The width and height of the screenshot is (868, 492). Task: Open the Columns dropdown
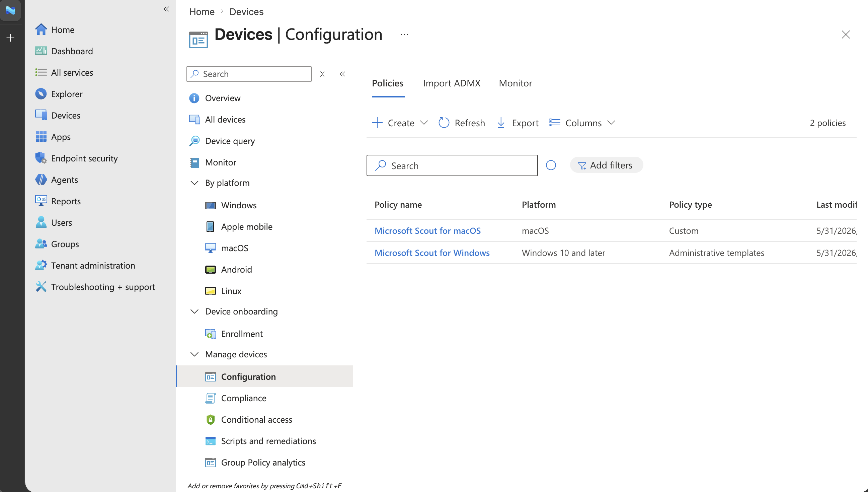tap(582, 123)
